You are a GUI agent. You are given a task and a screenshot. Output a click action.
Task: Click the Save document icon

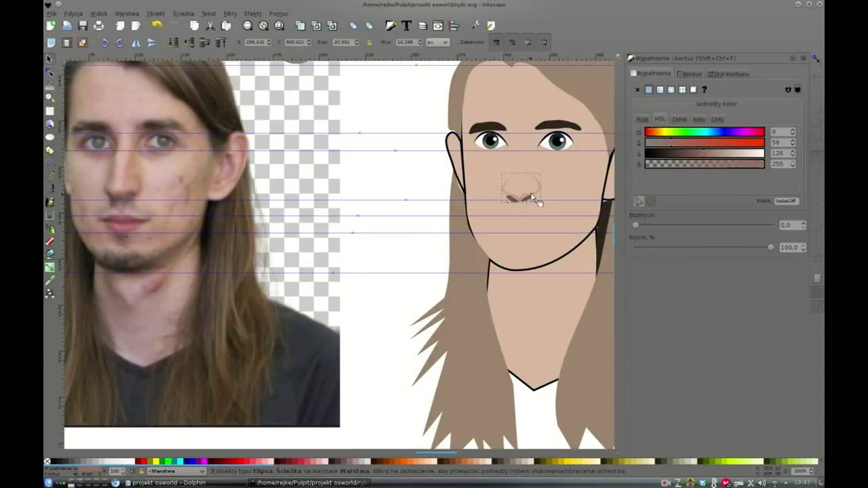pyautogui.click(x=83, y=26)
